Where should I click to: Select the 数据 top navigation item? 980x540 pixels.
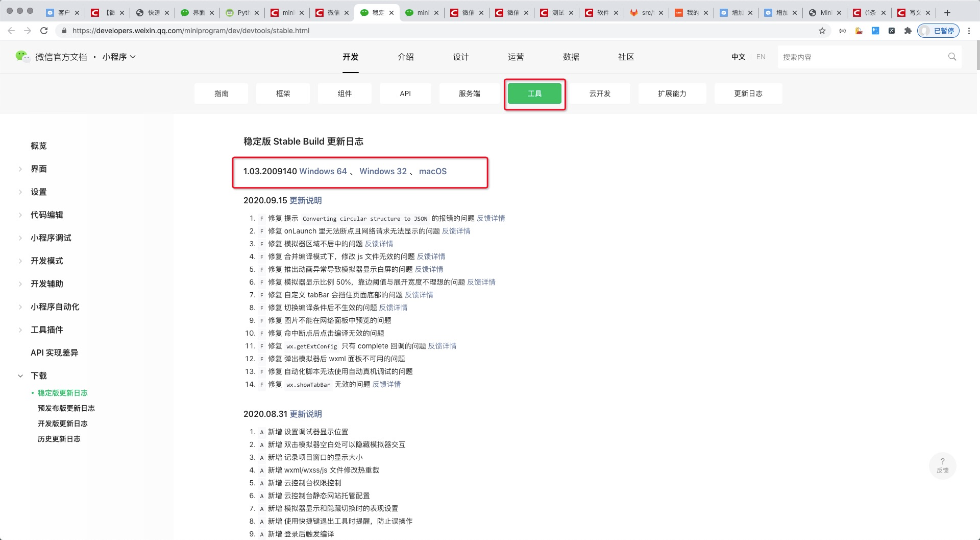coord(571,57)
